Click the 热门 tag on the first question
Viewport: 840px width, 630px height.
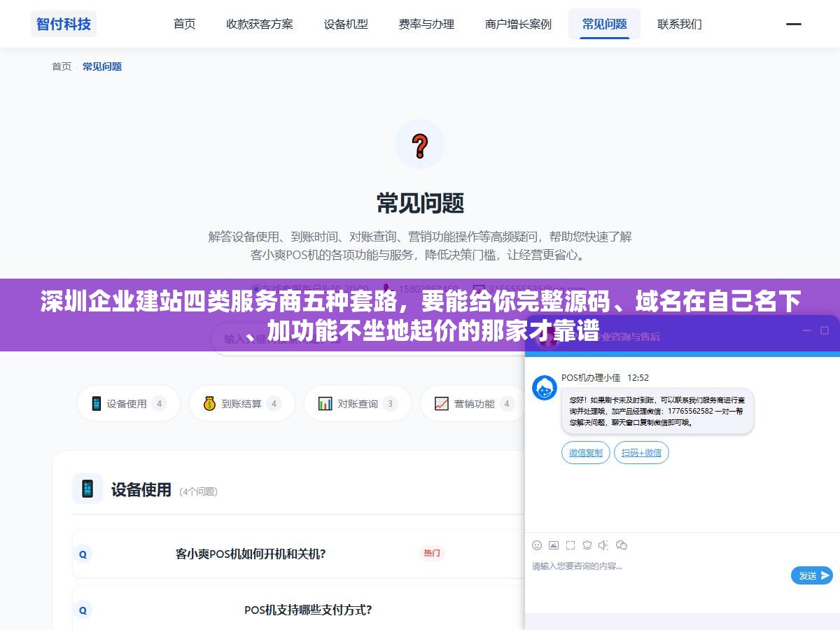(x=432, y=553)
